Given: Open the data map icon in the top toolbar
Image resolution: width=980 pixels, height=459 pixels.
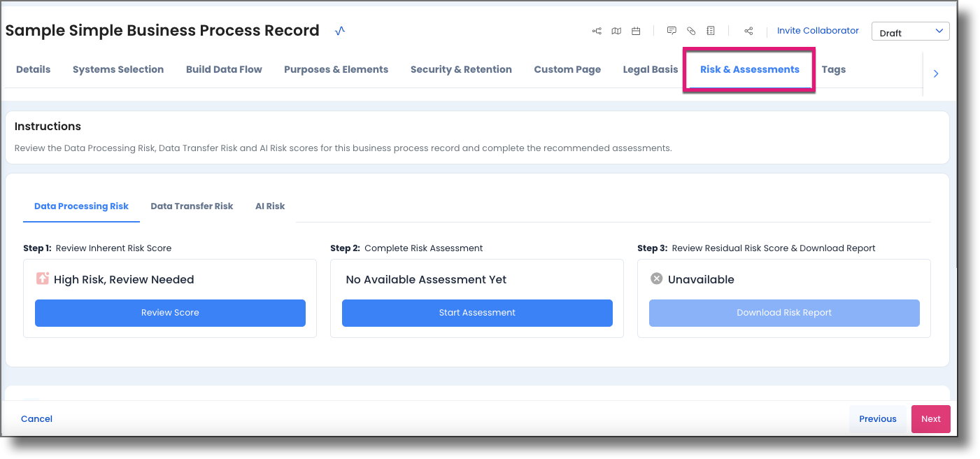Looking at the screenshot, I should 616,31.
